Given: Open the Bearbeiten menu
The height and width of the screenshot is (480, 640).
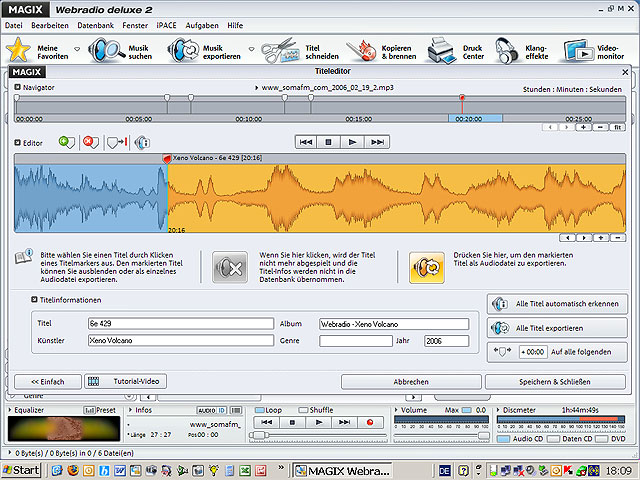Looking at the screenshot, I should tap(50, 25).
